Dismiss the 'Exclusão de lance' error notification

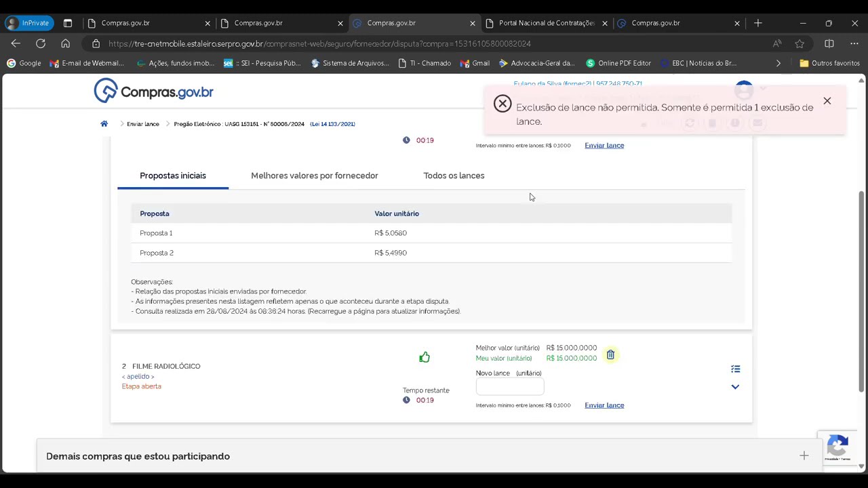pos(827,101)
